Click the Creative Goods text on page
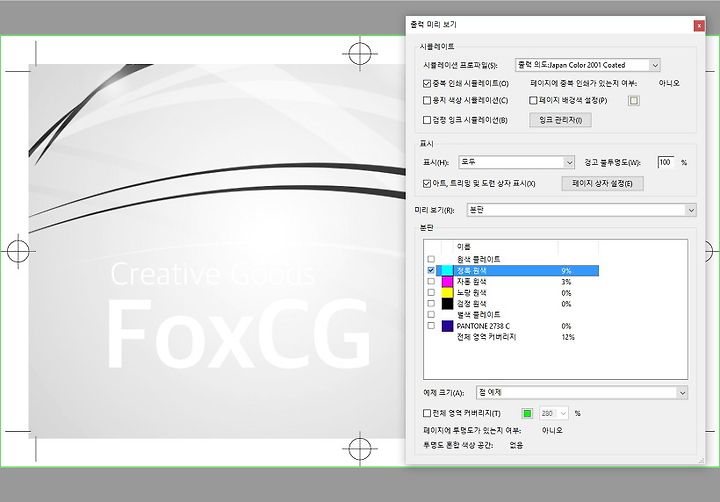 click(x=213, y=273)
